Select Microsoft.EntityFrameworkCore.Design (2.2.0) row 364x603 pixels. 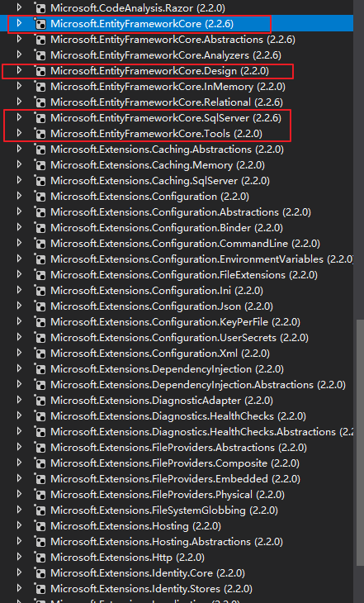[177, 71]
